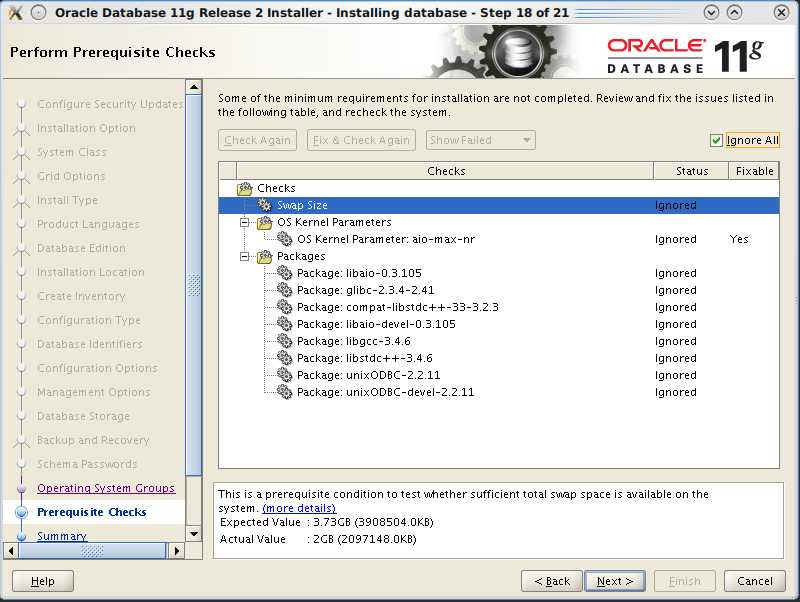Select the Prerequisite Checks step

click(92, 512)
